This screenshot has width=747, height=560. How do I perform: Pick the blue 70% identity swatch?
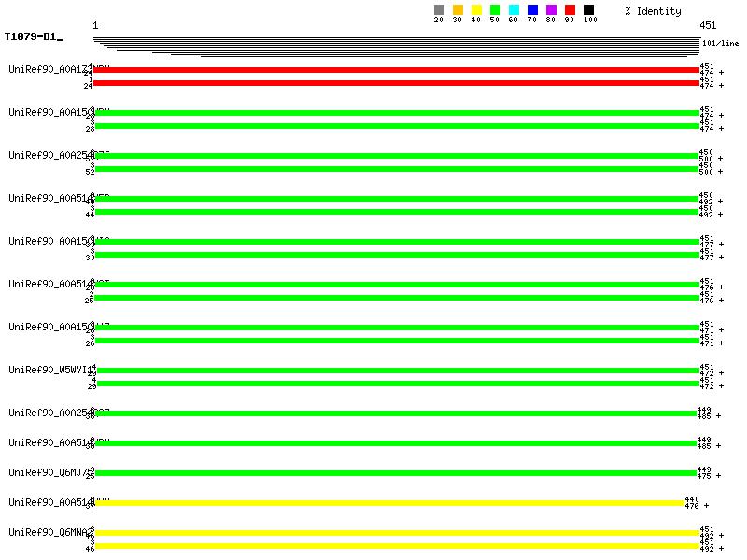[532, 10]
